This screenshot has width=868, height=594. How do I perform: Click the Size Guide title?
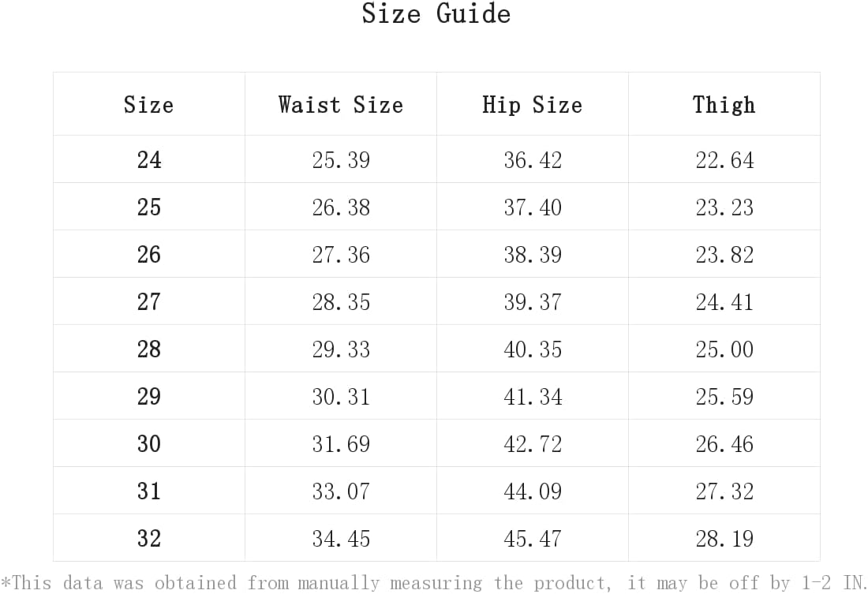[x=436, y=13]
